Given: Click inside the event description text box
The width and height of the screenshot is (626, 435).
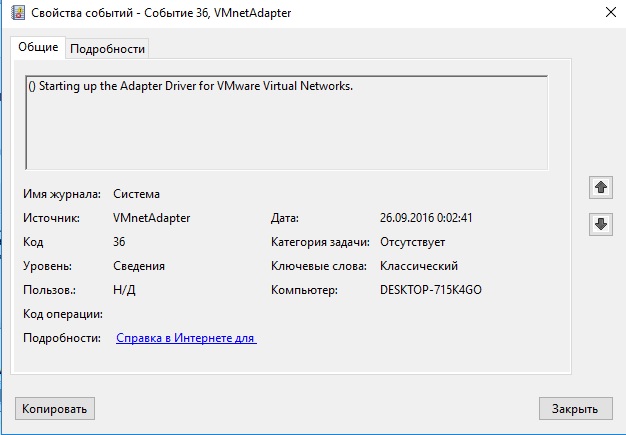Looking at the screenshot, I should [287, 123].
